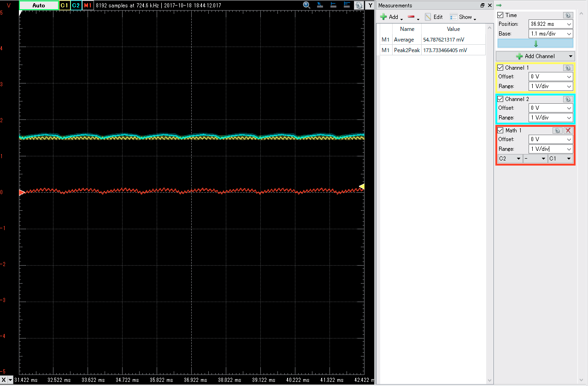The height and width of the screenshot is (386, 588).
Task: Toggle the Math 1 checkbox
Action: pyautogui.click(x=501, y=131)
